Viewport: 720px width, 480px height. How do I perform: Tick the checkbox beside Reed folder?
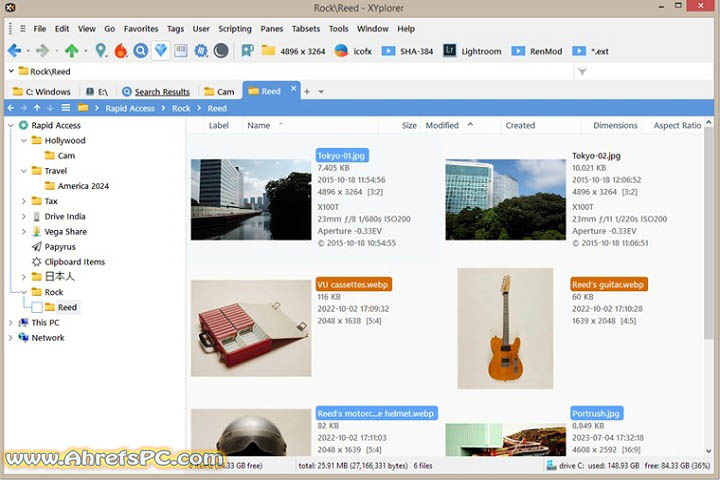pos(37,307)
